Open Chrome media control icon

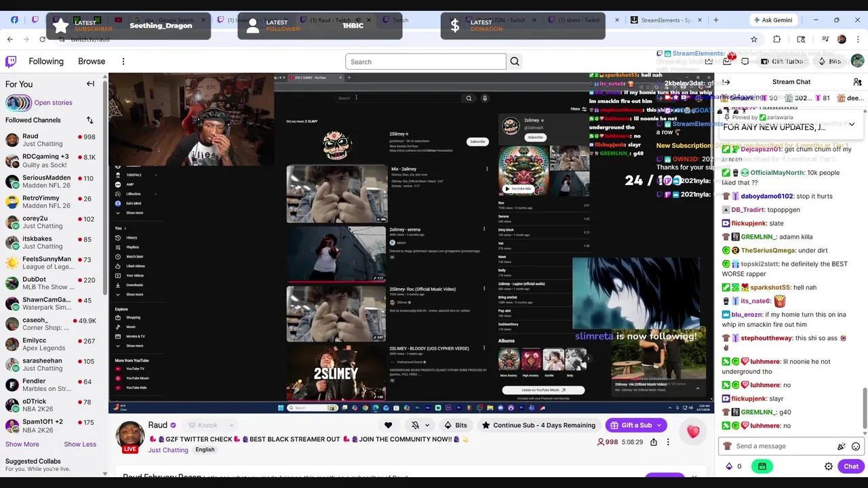826,39
